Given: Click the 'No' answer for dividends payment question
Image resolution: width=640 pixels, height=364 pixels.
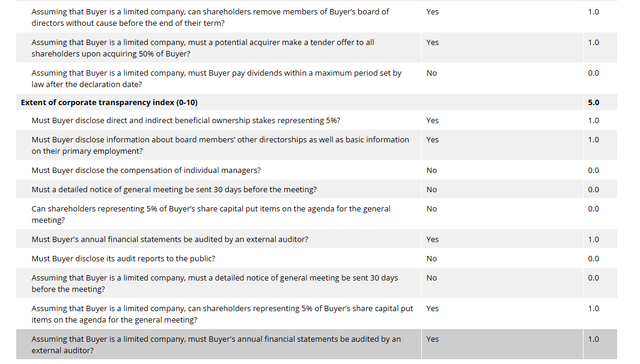Looking at the screenshot, I should coord(431,73).
